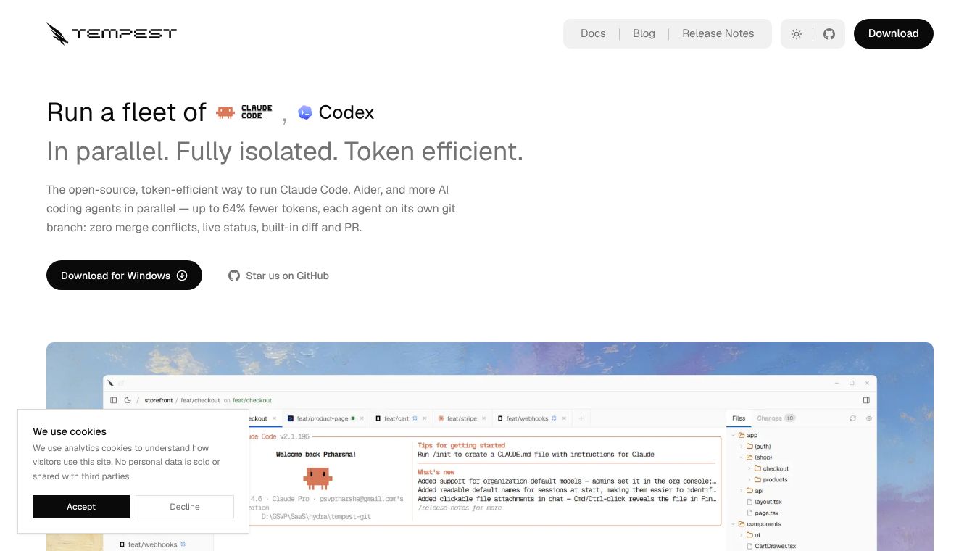
Task: Click the 'We use cookies' heading
Action: (x=70, y=431)
